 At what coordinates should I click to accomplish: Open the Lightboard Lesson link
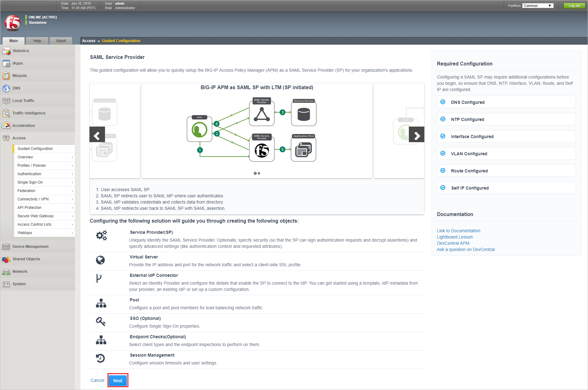(455, 237)
